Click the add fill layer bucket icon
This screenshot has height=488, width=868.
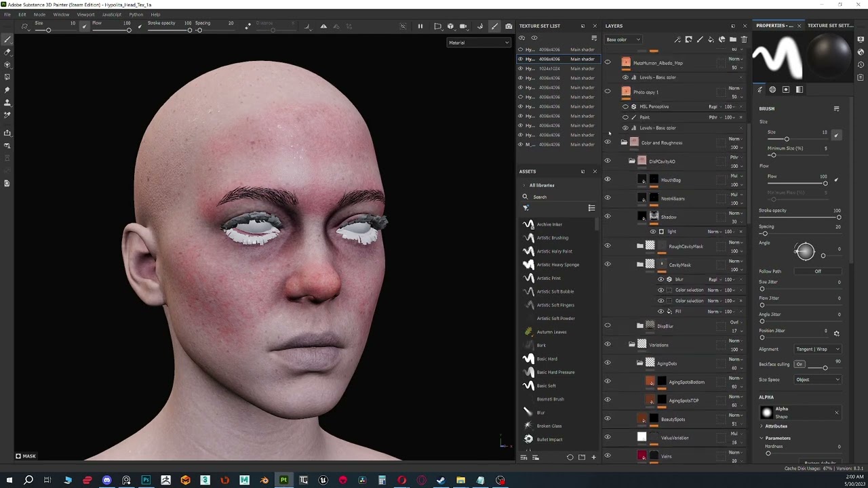click(711, 39)
